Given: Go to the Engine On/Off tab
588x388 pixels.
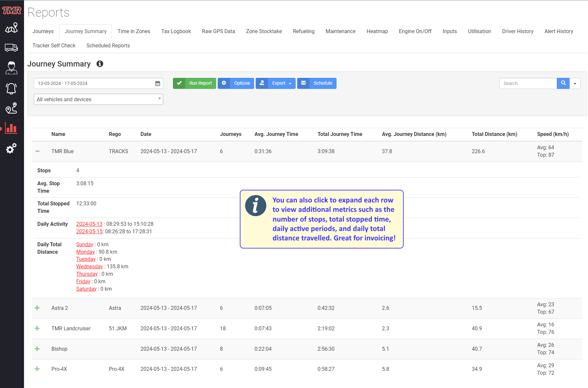Looking at the screenshot, I should (415, 31).
